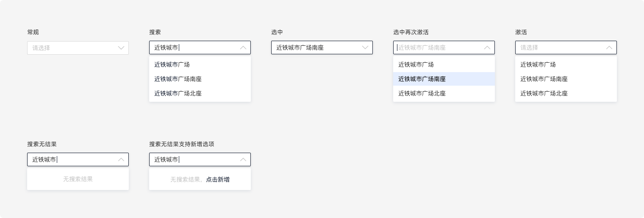The height and width of the screenshot is (218, 644).
Task: Click up chevron in 搜索无结果支持新增选项 dropdown
Action: pyautogui.click(x=243, y=160)
